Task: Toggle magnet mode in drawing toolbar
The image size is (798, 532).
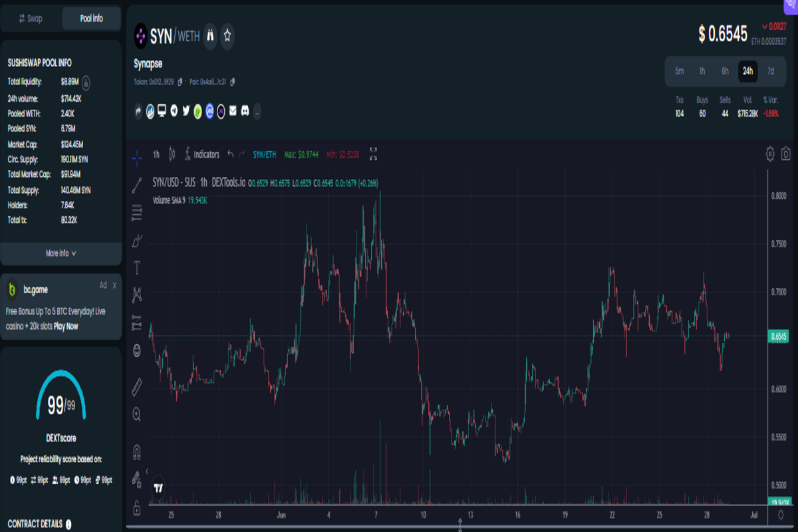Action: 137,452
